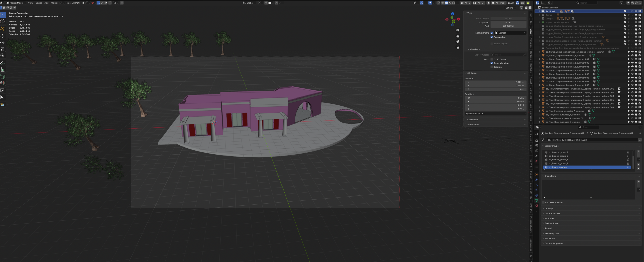Choose the Annotate pencil tool

click(3, 63)
